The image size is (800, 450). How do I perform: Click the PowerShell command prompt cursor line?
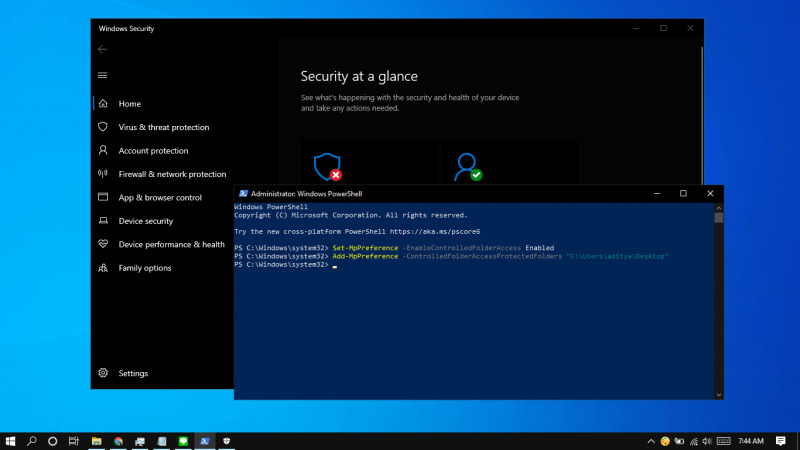[286, 265]
